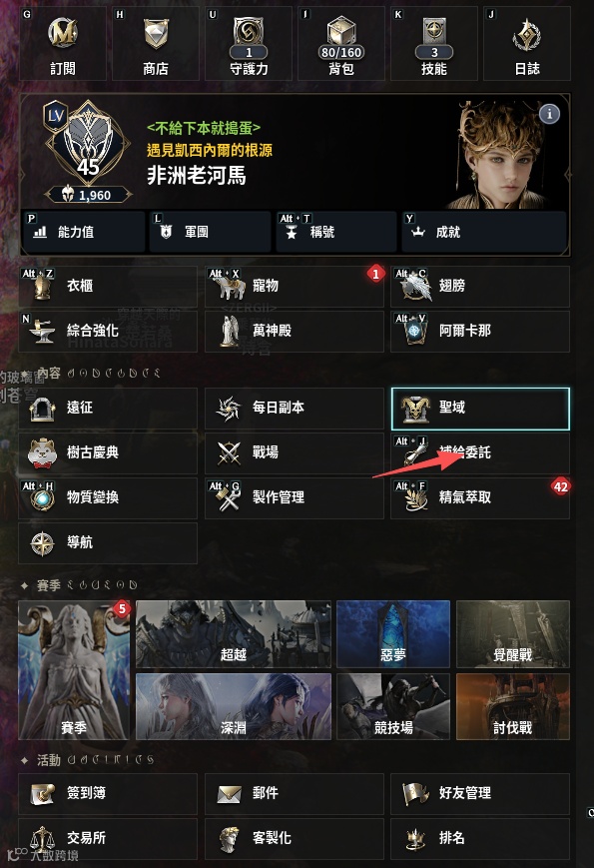
Task: Open the 討伐戰 subjugation thumbnail
Action: coord(513,706)
